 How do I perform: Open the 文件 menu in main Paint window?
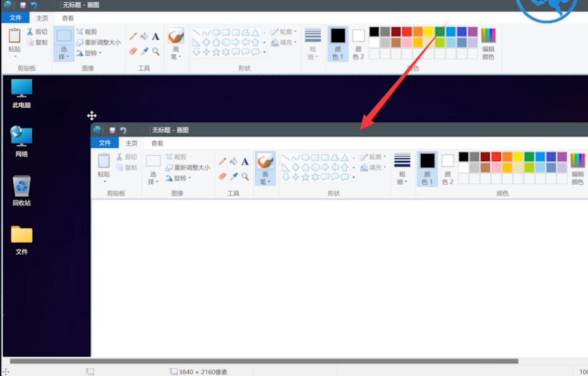(15, 18)
